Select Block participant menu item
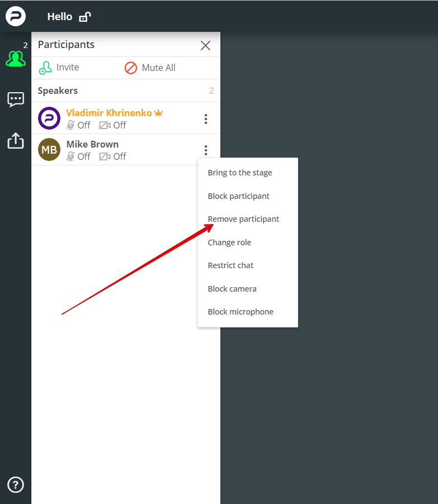438x504 pixels. pos(238,196)
